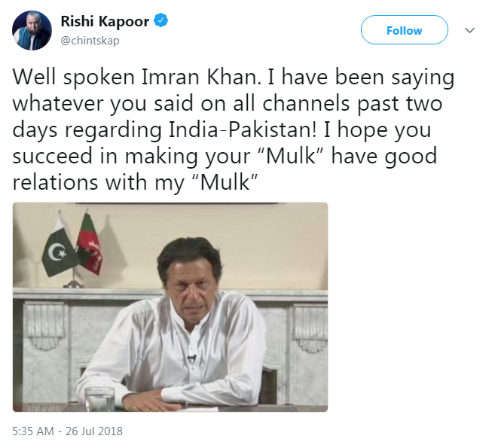
Task: Open the embedded speech photo
Action: pyautogui.click(x=170, y=306)
